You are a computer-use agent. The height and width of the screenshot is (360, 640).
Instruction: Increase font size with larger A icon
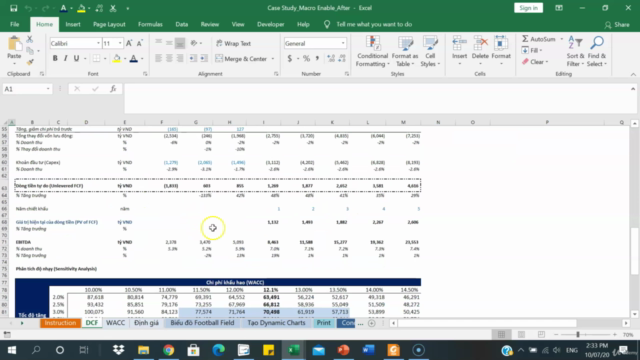click(x=129, y=43)
